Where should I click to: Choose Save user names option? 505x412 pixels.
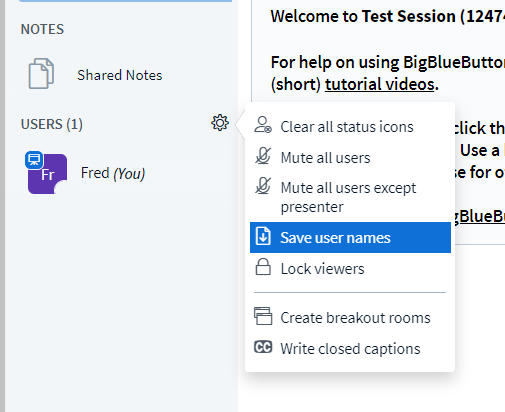[x=350, y=237]
